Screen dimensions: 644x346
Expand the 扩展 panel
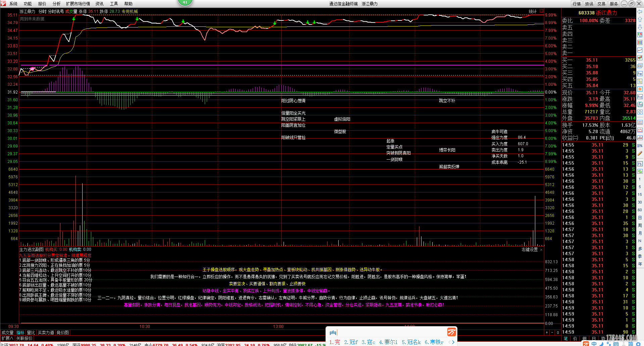tap(7, 338)
